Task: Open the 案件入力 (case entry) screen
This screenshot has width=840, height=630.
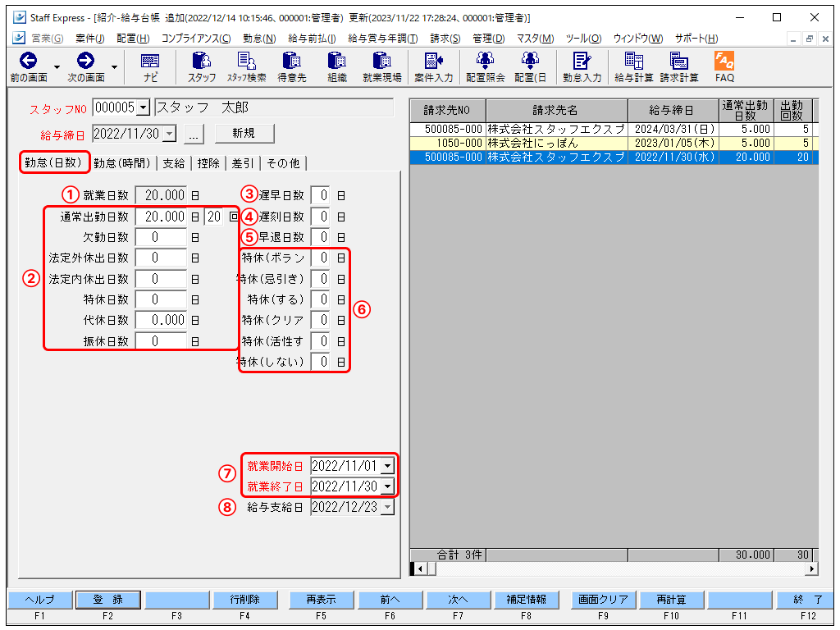Action: tap(434, 66)
